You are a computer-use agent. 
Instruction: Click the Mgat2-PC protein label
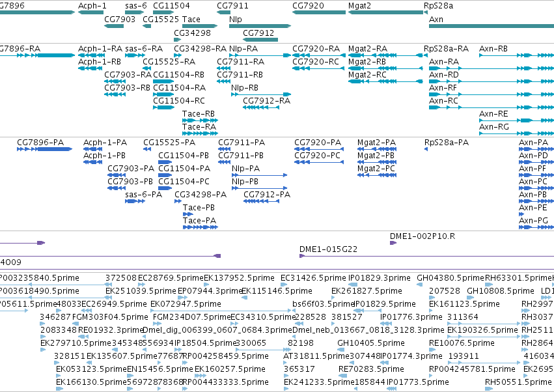(x=376, y=169)
